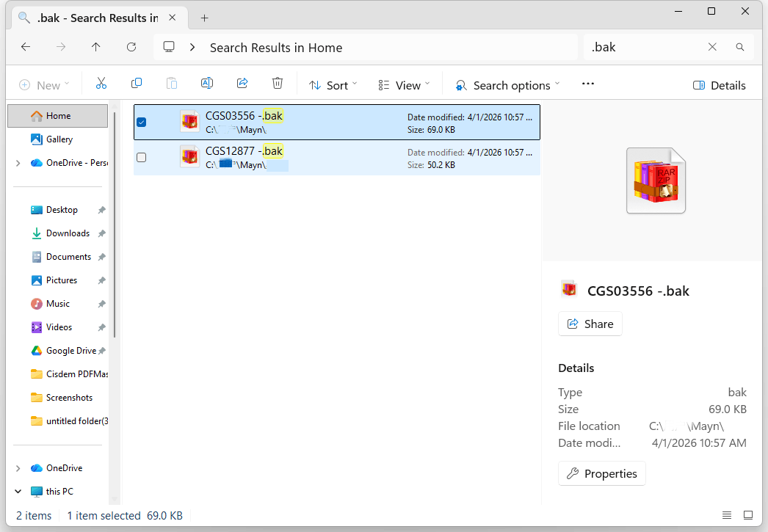Share the selected file via toolbar
Image resolution: width=768 pixels, height=532 pixels.
tap(242, 83)
